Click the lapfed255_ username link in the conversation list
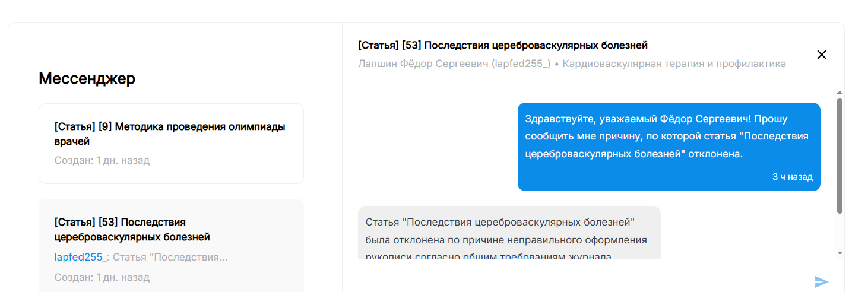This screenshot has height=292, width=868. (81, 257)
